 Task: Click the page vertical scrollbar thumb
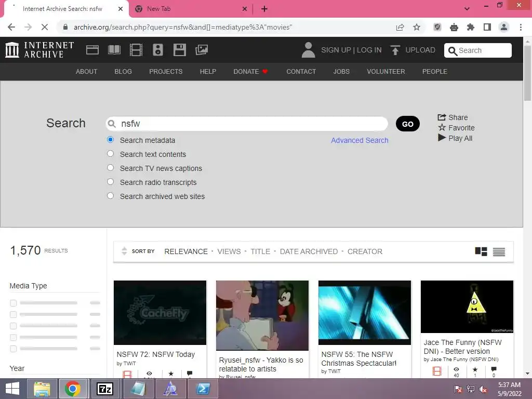(527, 72)
